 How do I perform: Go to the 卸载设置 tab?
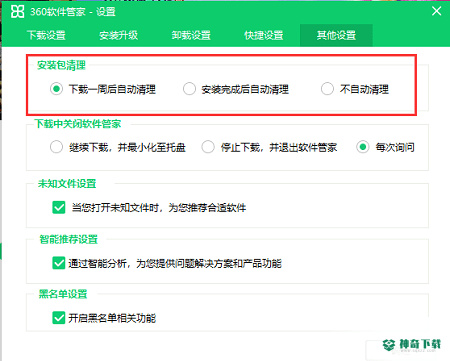point(191,35)
